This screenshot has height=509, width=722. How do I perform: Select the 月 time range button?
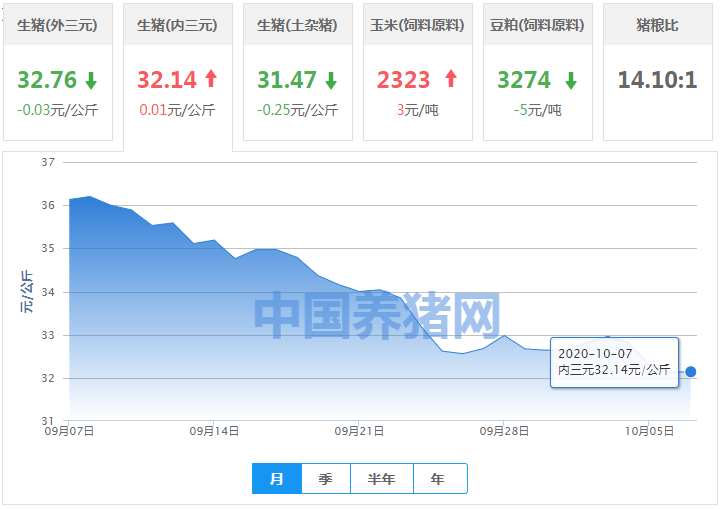(x=277, y=479)
